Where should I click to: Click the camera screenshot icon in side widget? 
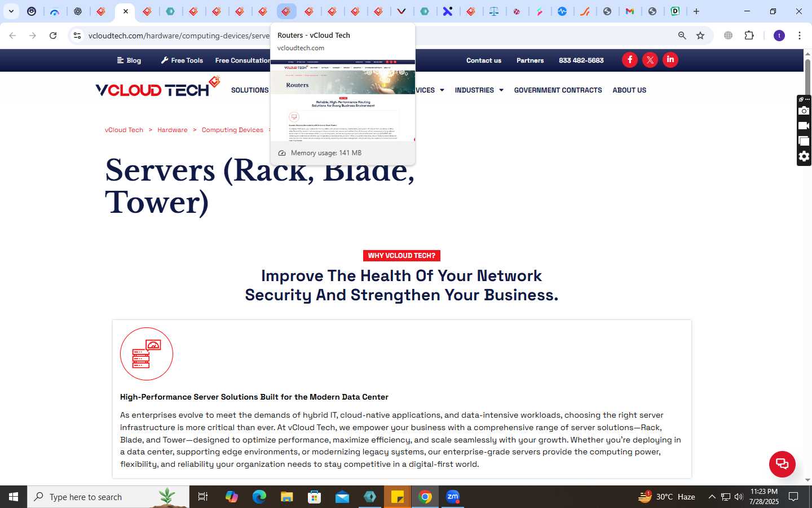coord(804,111)
